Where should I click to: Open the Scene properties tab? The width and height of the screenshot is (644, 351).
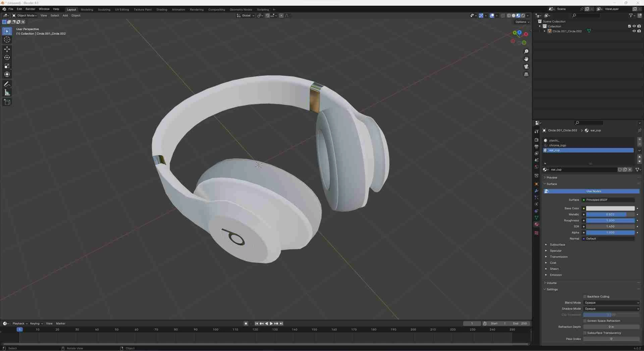(536, 160)
